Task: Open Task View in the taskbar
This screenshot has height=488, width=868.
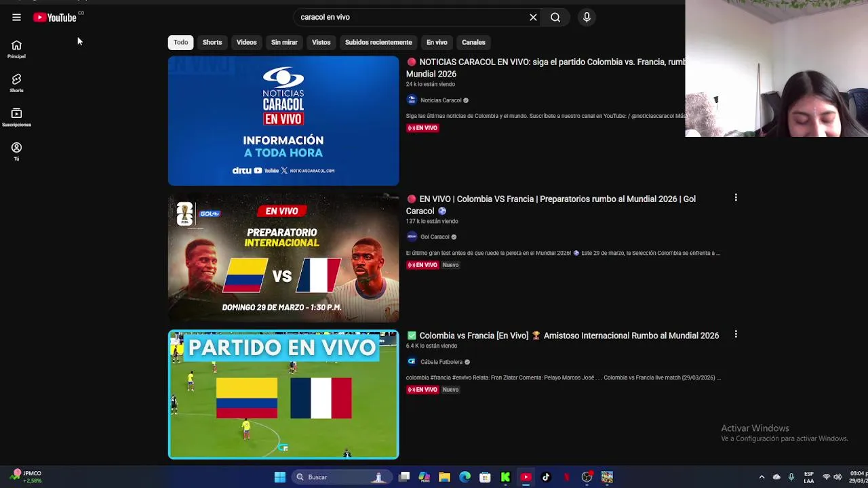Action: pos(404,477)
